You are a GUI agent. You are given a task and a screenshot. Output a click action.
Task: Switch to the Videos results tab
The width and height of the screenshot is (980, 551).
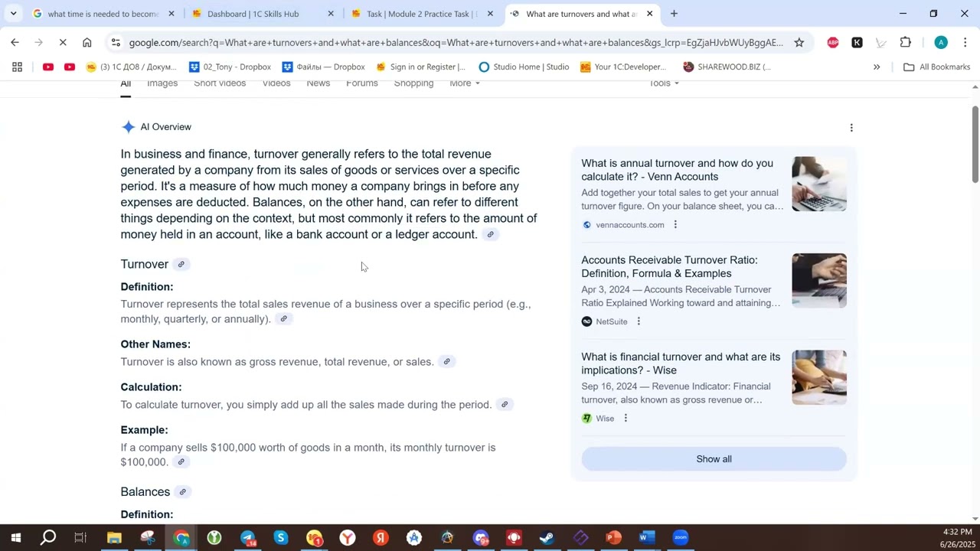click(x=276, y=83)
